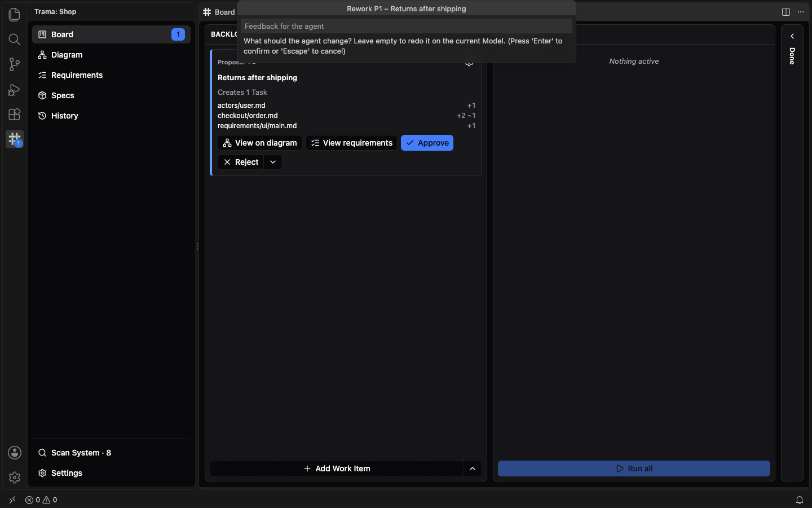Switch to the Board editor tab
The width and height of the screenshot is (812, 508).
point(219,12)
